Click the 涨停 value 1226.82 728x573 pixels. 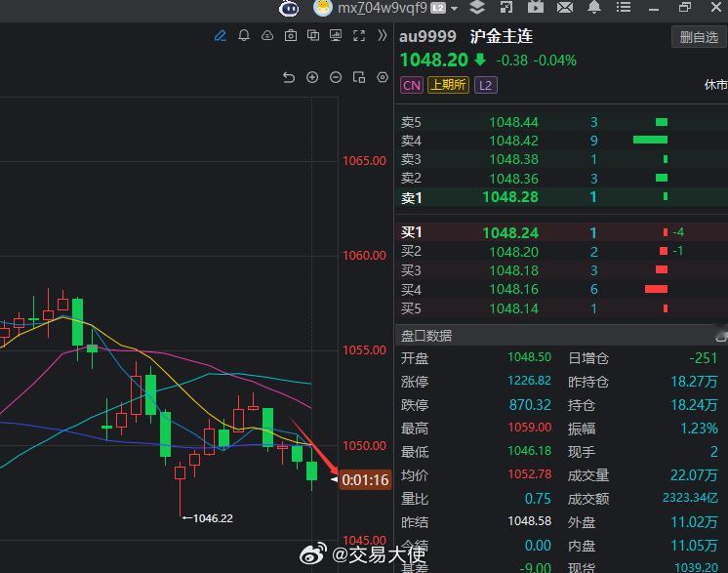point(529,381)
